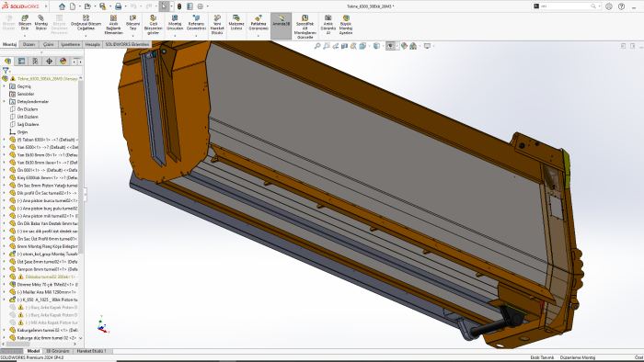Open the Hareket Etüdü 1 bottom tab
This screenshot has height=362, width=644.
pos(92,351)
